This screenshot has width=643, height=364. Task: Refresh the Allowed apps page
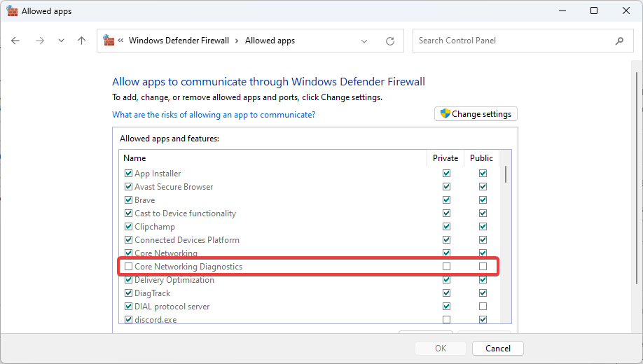click(390, 41)
